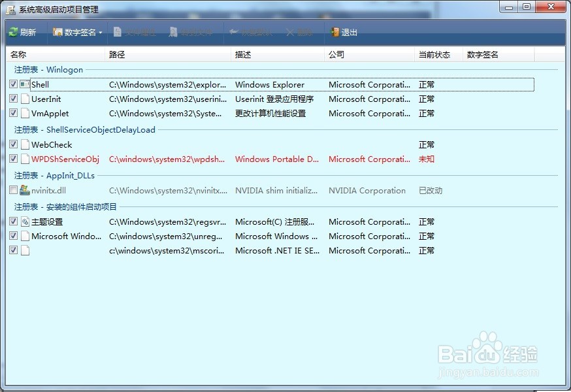The width and height of the screenshot is (571, 392).
Task: Click the 已改动 status cell
Action: coord(431,191)
